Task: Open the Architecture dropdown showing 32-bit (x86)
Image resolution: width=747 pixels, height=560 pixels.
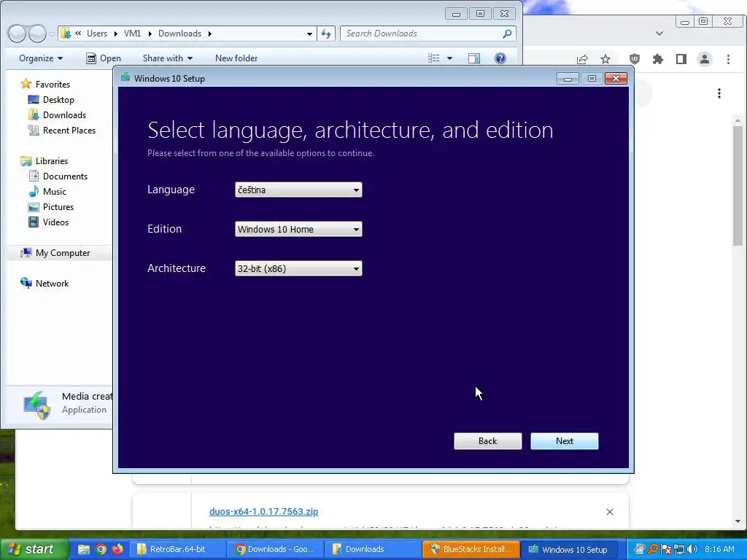Action: tap(298, 268)
